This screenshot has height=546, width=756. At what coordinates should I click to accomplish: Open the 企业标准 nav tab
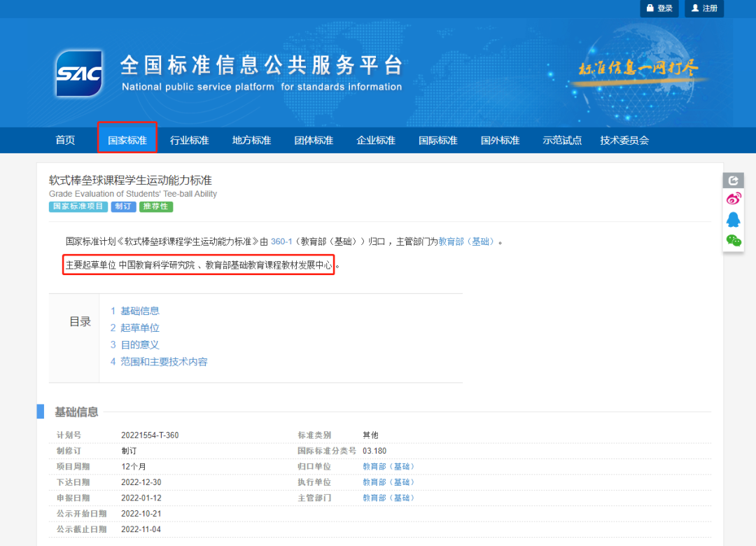coord(376,141)
